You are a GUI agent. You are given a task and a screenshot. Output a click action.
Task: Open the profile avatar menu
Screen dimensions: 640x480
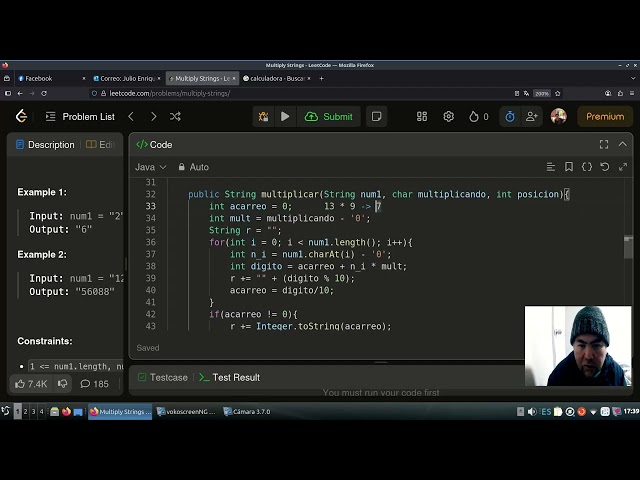[x=558, y=116]
